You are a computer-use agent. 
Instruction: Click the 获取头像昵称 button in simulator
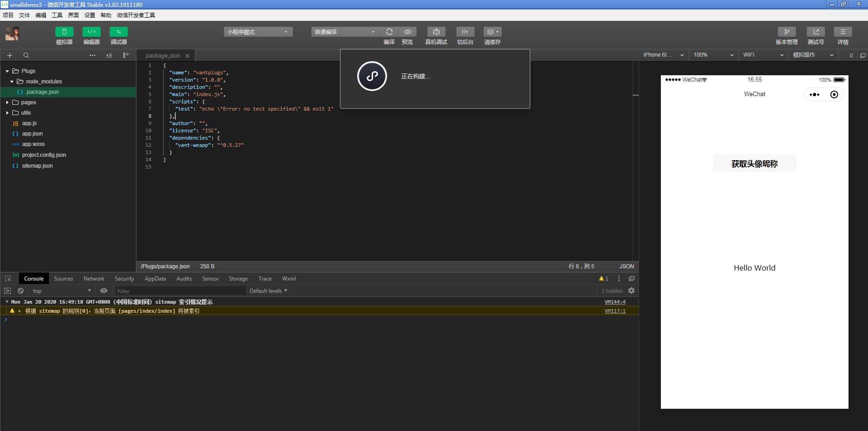pos(755,164)
